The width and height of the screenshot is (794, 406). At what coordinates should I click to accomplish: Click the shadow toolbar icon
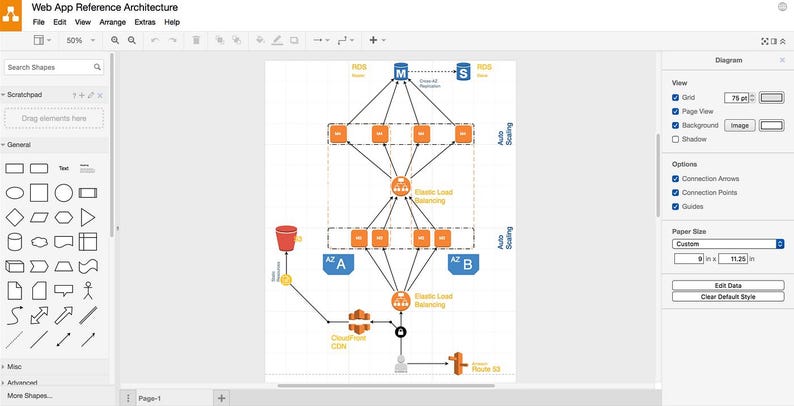tap(294, 40)
